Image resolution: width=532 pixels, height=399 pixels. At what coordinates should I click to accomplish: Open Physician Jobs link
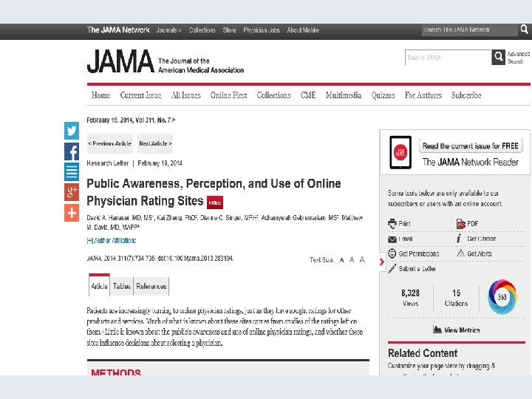[x=262, y=30]
